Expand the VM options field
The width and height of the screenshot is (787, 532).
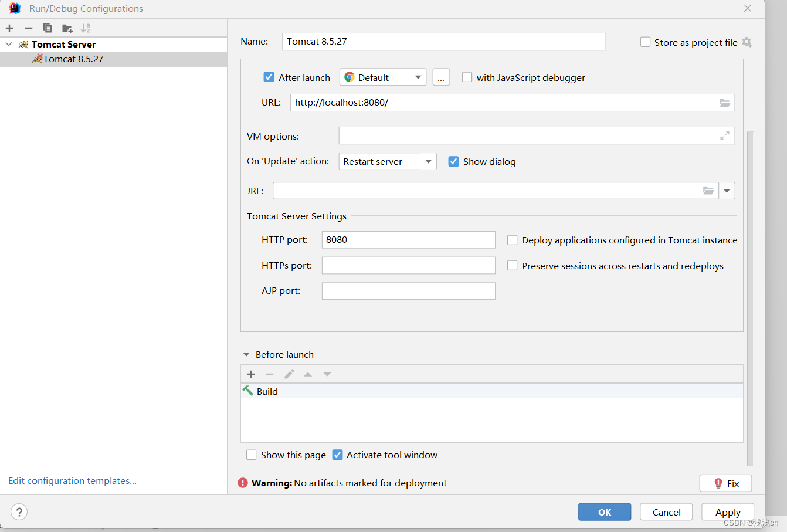pos(725,135)
